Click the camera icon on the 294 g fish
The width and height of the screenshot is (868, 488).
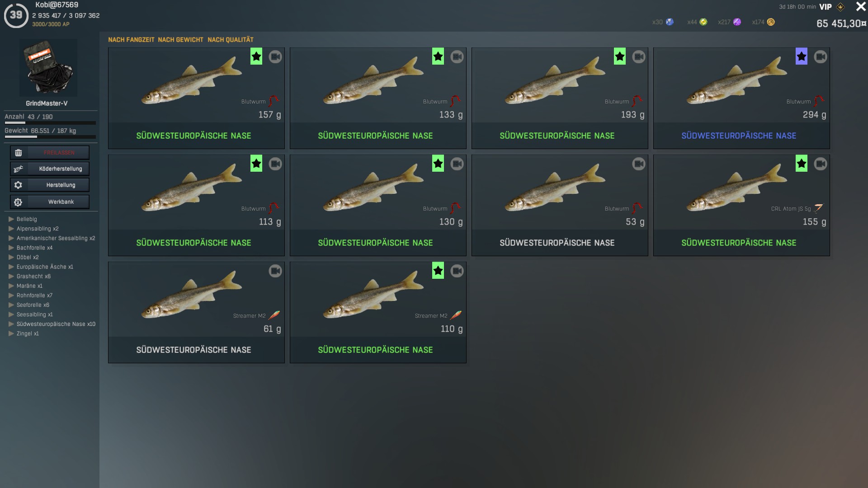click(x=821, y=57)
